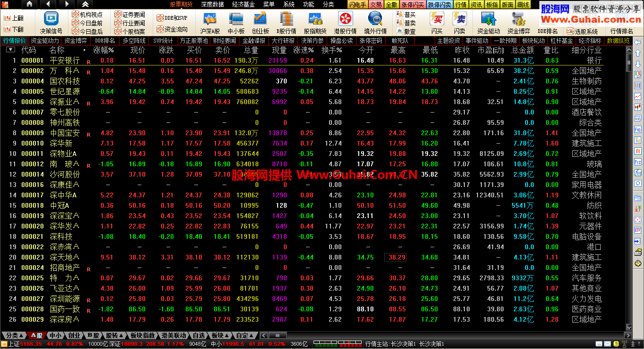Open column dropdown arrow left of 代码
Image resolution: width=644 pixels, height=349 pixels.
tap(10, 49)
